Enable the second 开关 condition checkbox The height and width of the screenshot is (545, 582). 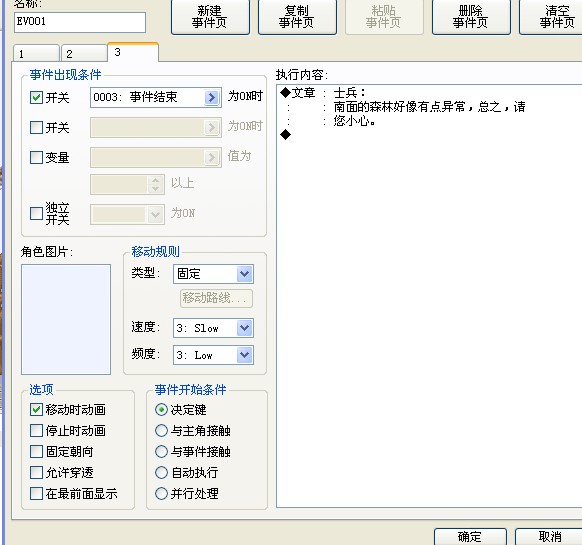coord(36,127)
